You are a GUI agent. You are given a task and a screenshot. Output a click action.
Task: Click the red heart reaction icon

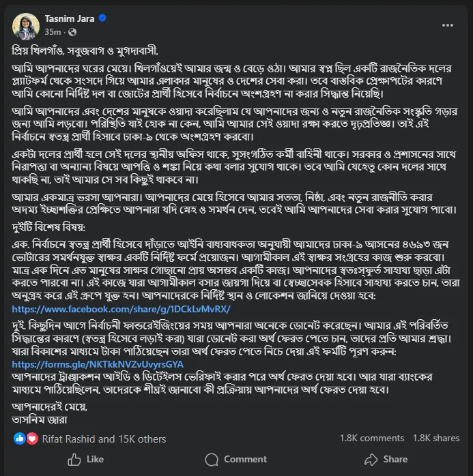pyautogui.click(x=32, y=439)
